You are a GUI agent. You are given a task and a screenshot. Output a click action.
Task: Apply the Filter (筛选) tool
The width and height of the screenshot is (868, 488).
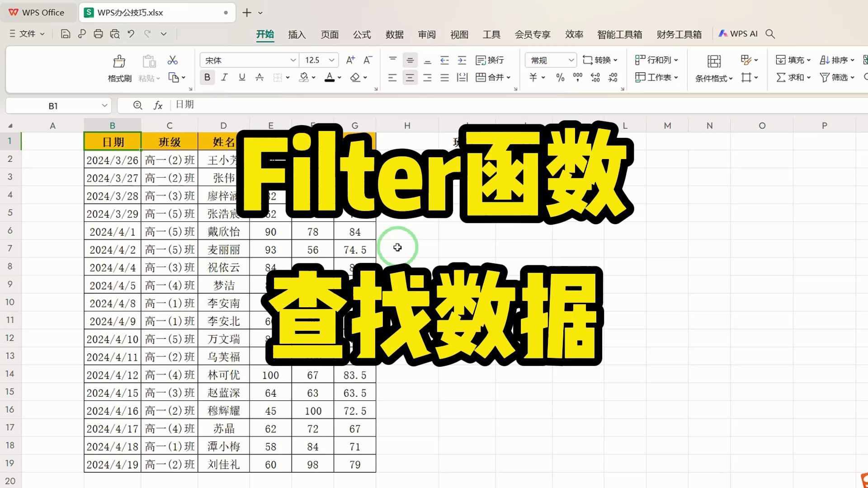[x=835, y=77]
